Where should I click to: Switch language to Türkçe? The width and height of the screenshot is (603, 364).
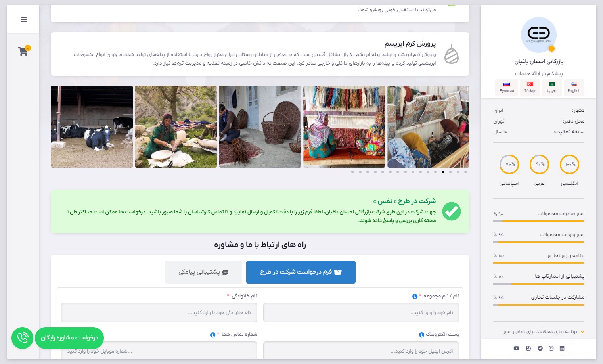point(530,87)
